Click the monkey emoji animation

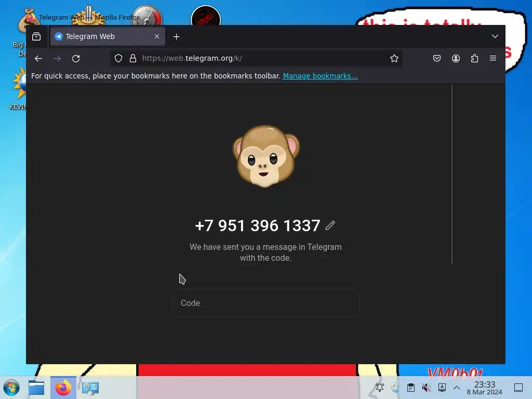(265, 156)
